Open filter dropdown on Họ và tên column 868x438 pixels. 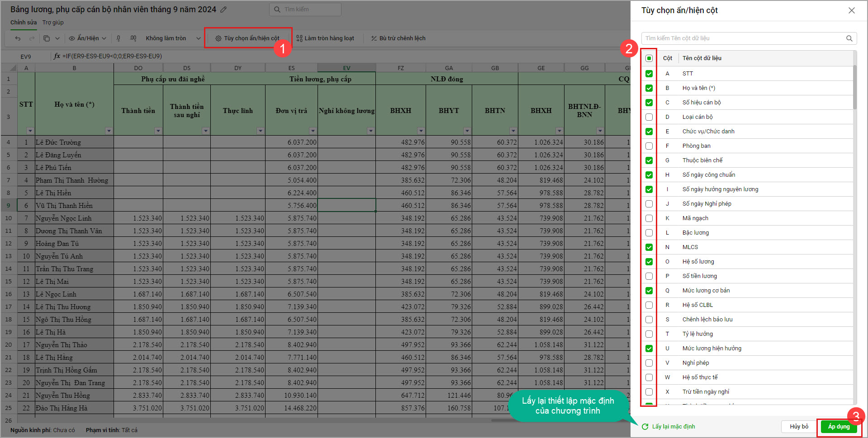(x=109, y=131)
